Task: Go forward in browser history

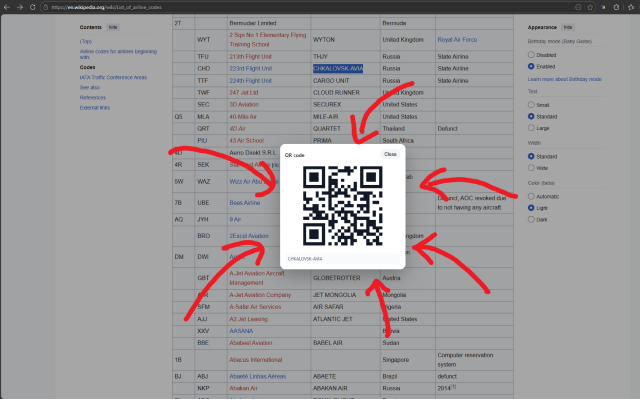Action: (20, 7)
